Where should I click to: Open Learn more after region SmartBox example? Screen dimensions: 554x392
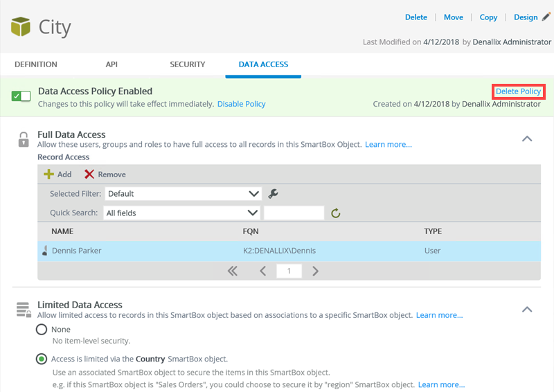[x=441, y=384]
